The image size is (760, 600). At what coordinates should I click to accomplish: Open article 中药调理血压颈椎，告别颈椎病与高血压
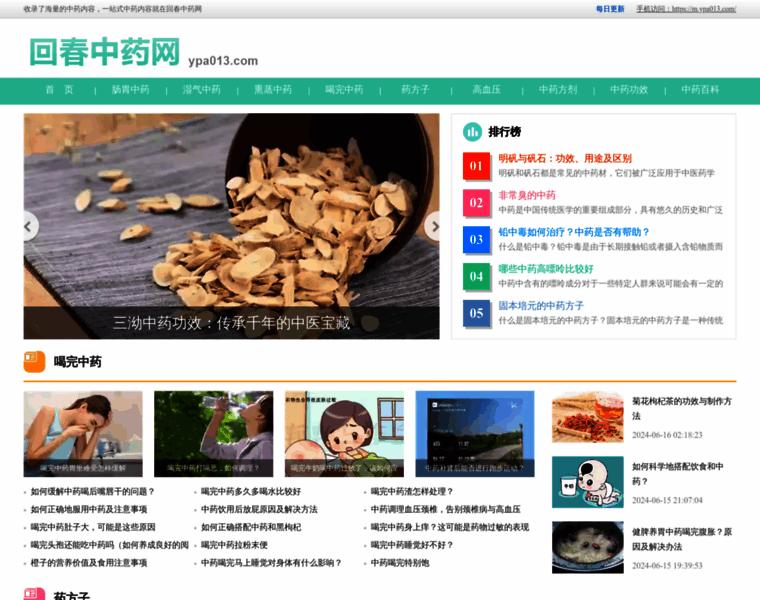tap(445, 509)
